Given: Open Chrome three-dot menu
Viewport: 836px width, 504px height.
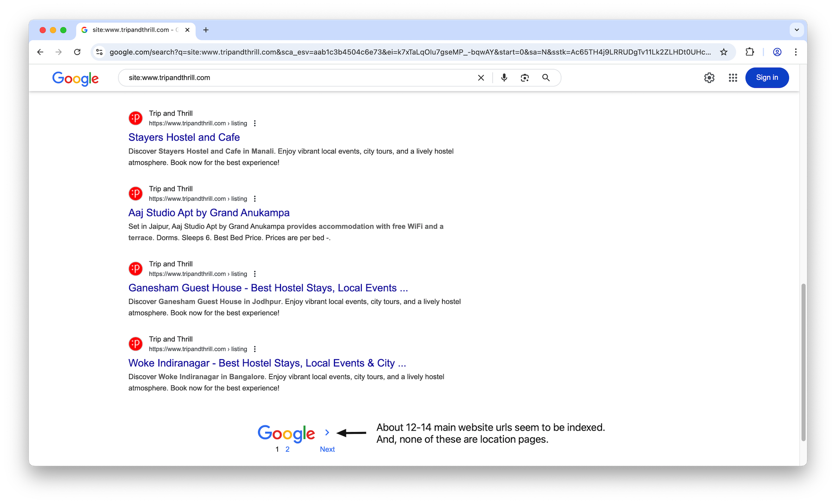Looking at the screenshot, I should pos(796,52).
